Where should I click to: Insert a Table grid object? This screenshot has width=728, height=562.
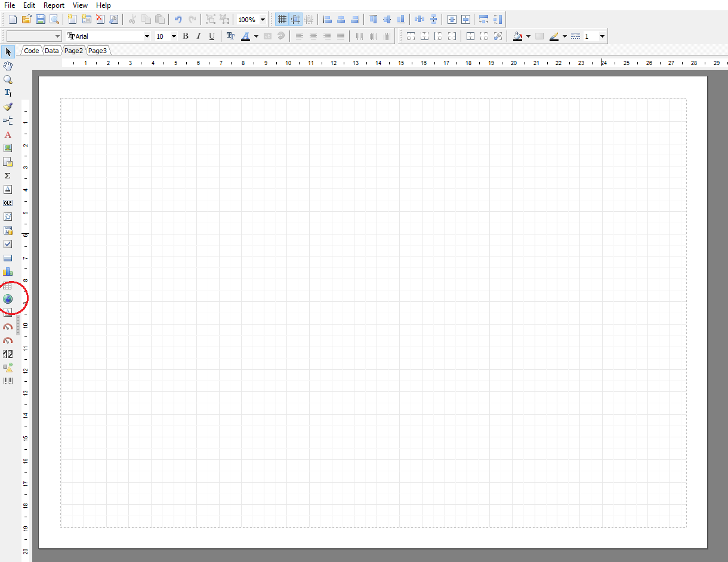pyautogui.click(x=8, y=286)
